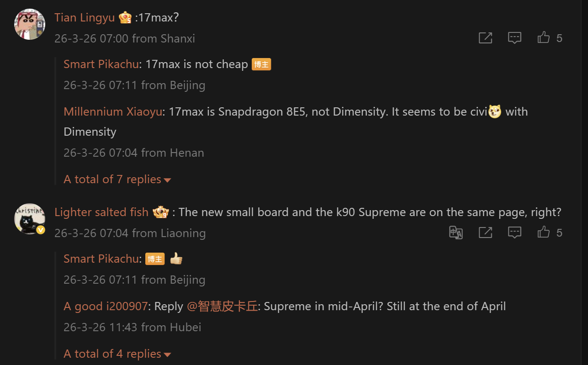Image resolution: width=588 pixels, height=365 pixels.
Task: Click the @智慧皮卡丘 mention link
Action: (222, 307)
